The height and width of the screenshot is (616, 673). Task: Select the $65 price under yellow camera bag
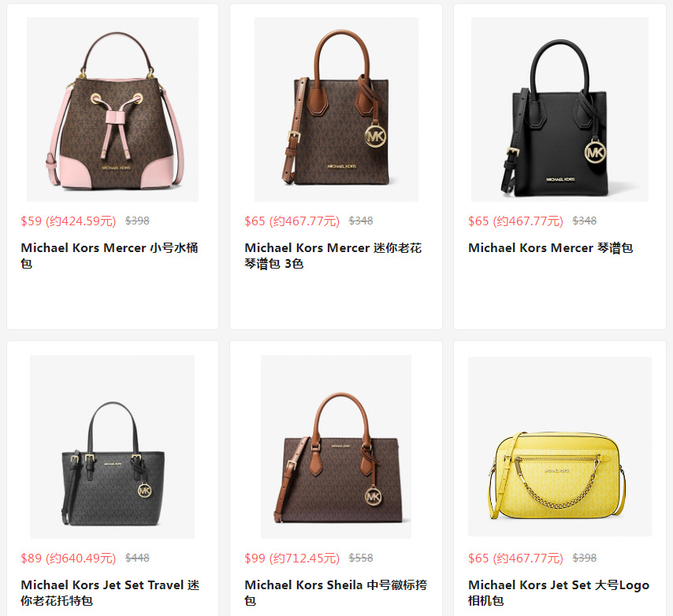(516, 558)
